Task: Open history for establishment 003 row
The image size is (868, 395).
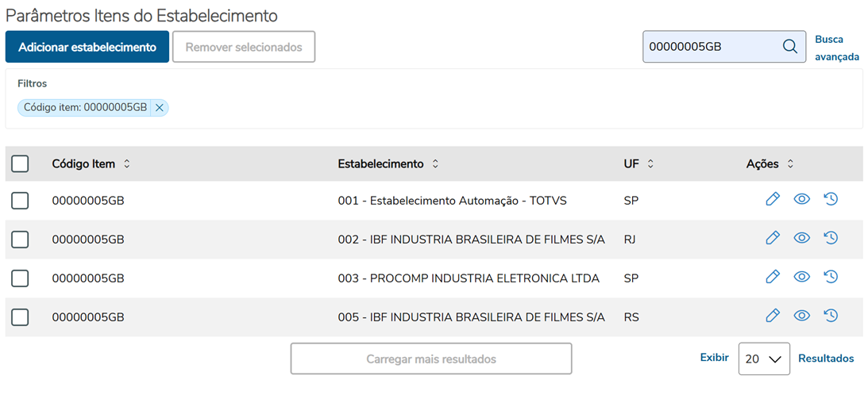Action: (831, 277)
